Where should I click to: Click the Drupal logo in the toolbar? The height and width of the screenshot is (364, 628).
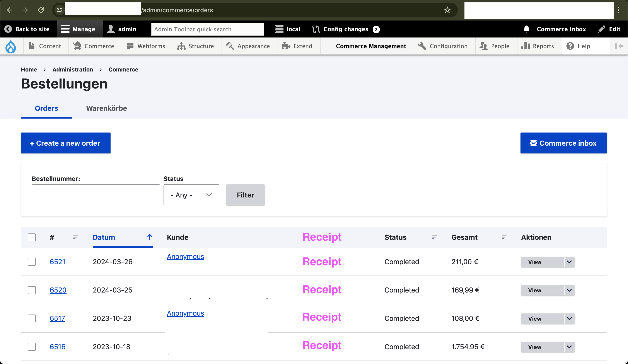tap(10, 46)
